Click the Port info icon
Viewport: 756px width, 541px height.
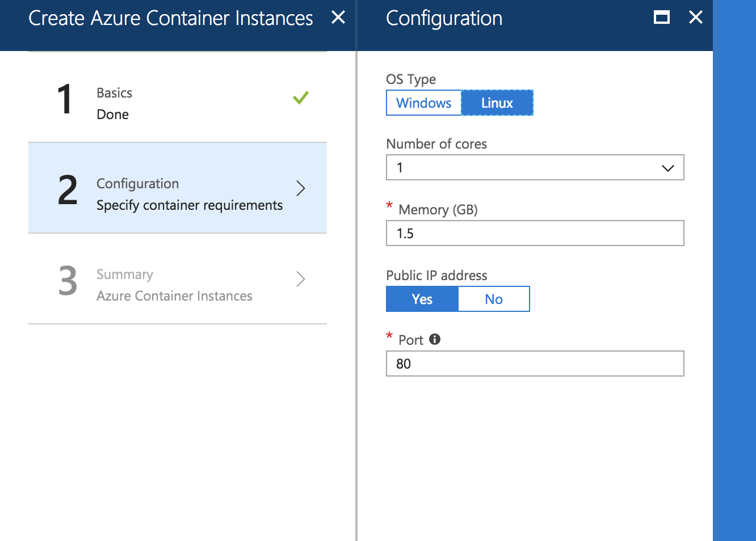[x=435, y=339]
